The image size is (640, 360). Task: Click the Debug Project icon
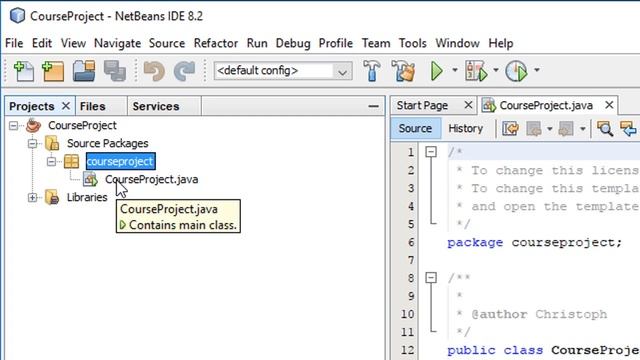476,71
